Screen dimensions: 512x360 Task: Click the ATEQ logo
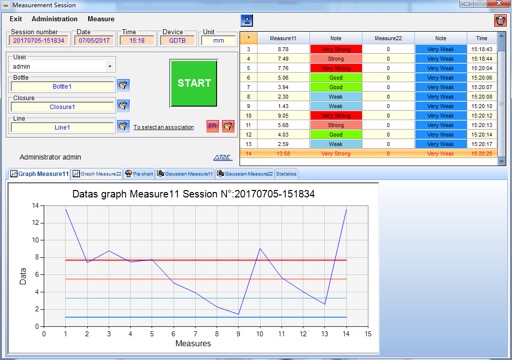coord(223,157)
